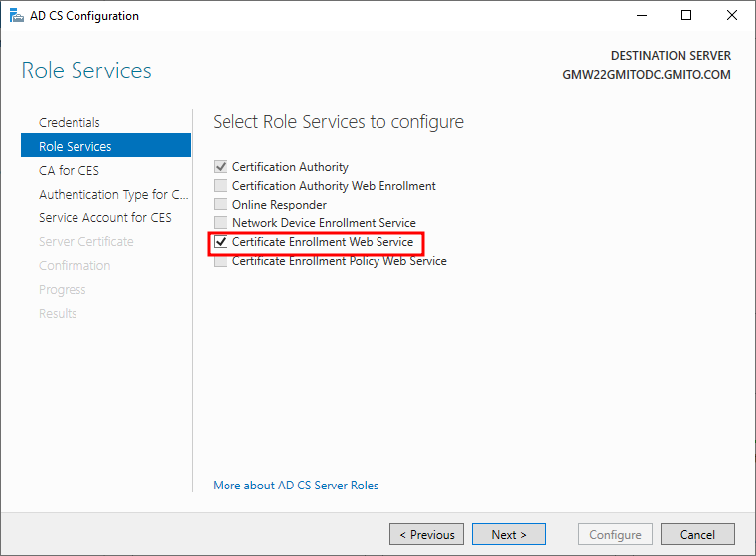Click the Online Responder label text
Viewport: 756px width, 556px height.
tap(279, 205)
